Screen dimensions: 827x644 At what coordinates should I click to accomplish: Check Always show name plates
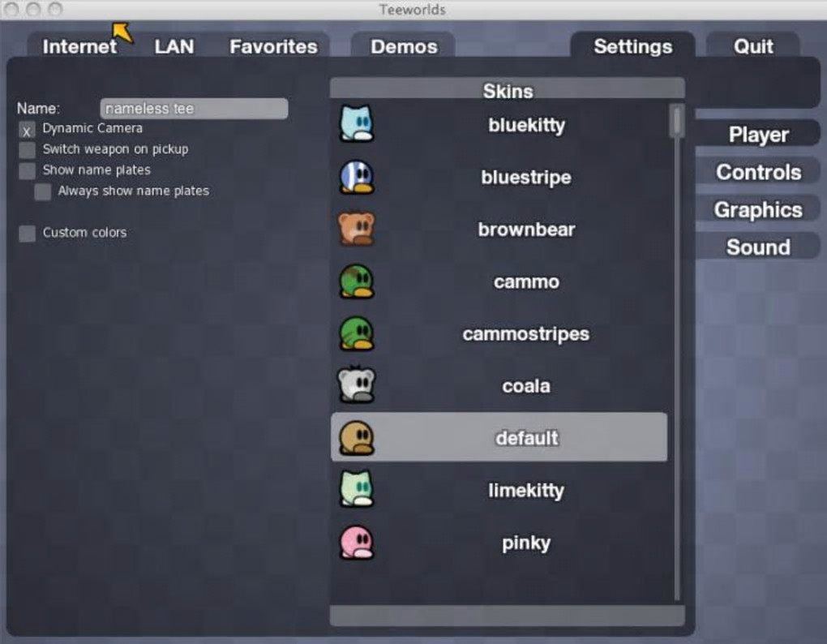(43, 192)
